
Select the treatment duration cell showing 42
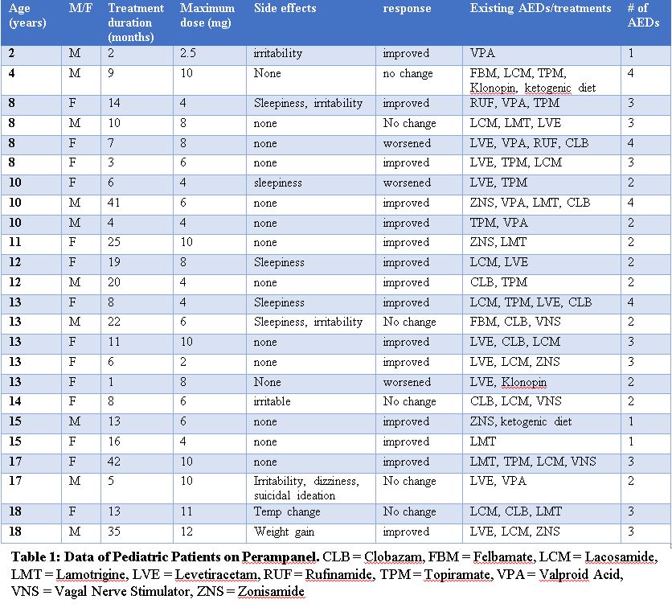click(116, 462)
